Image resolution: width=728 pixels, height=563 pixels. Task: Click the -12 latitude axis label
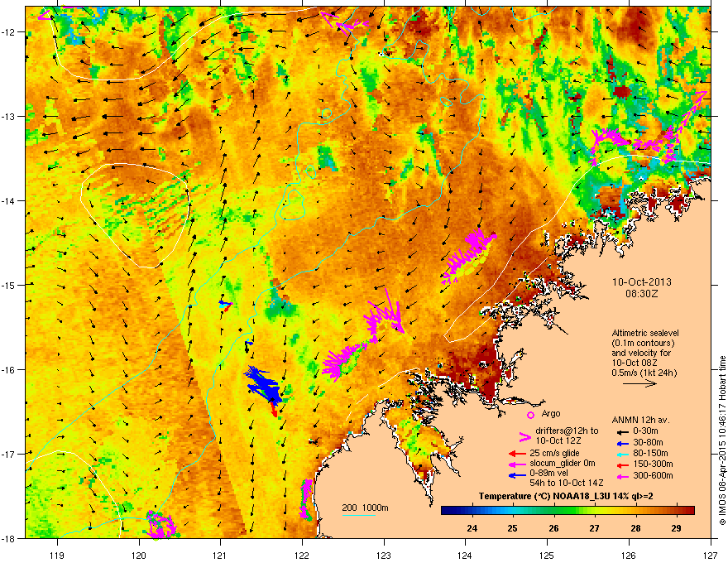(x=8, y=32)
